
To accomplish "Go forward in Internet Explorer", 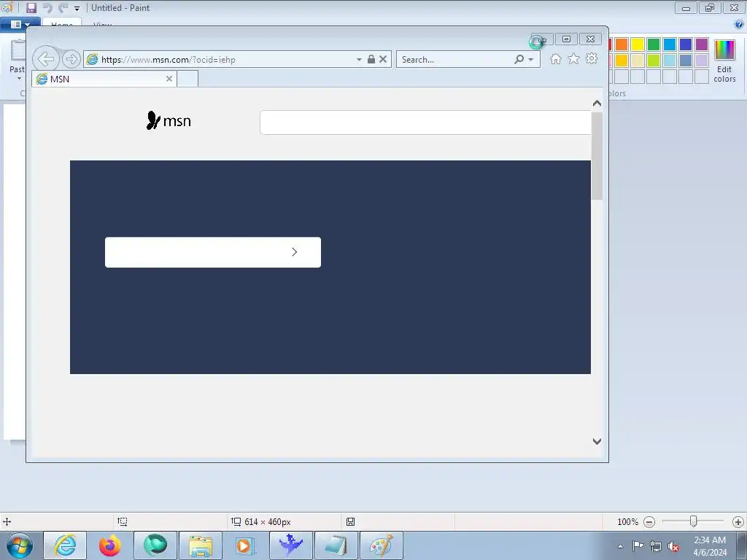I will coord(71,59).
